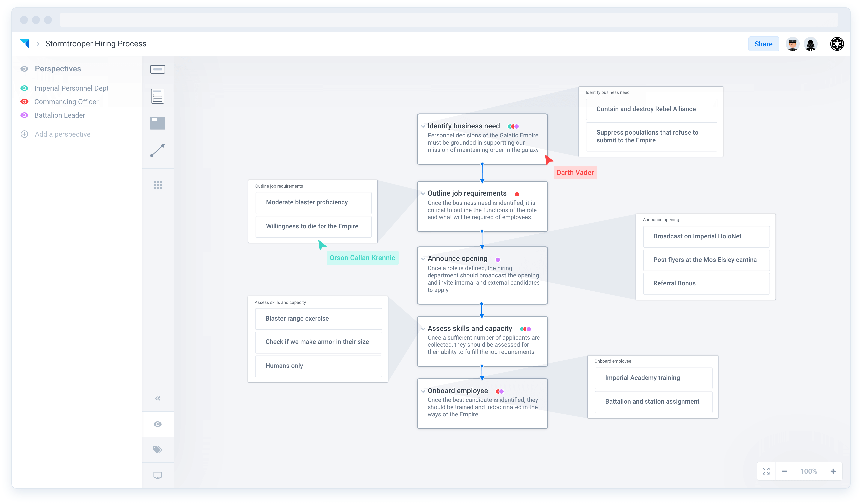The width and height of the screenshot is (862, 504).
Task: Click perspective dots on Onboard employee card
Action: (499, 392)
